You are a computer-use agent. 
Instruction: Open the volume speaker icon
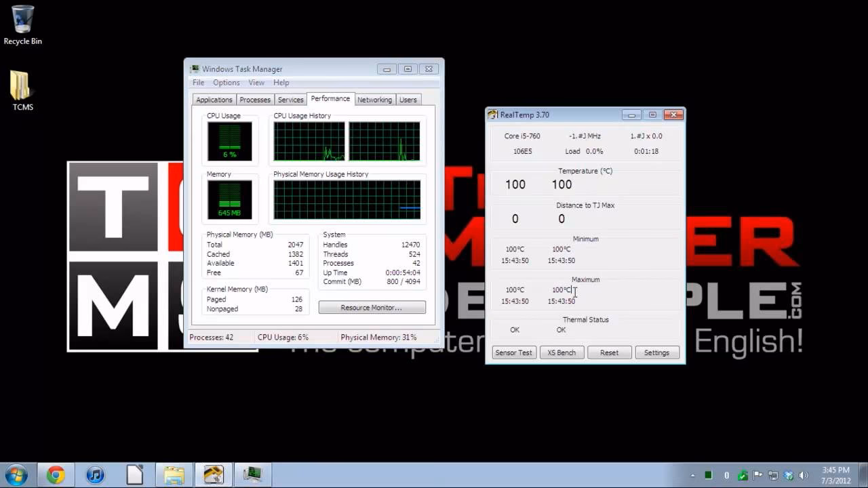pyautogui.click(x=804, y=475)
